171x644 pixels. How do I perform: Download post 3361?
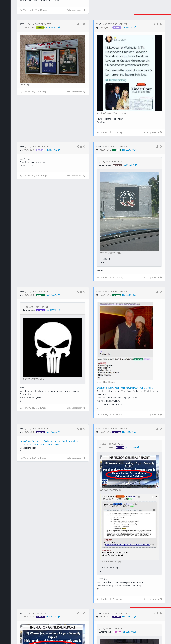157,428
